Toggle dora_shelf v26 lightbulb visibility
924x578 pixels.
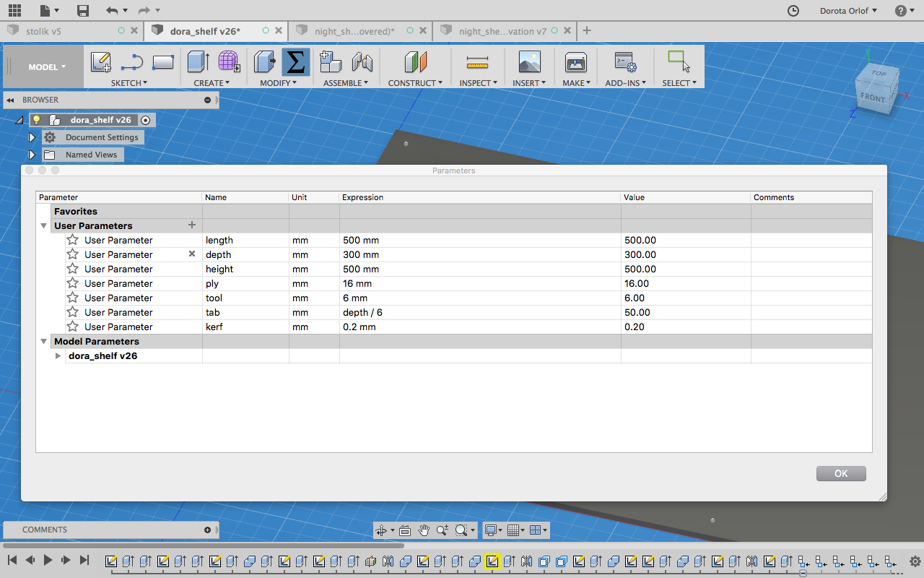(37, 120)
